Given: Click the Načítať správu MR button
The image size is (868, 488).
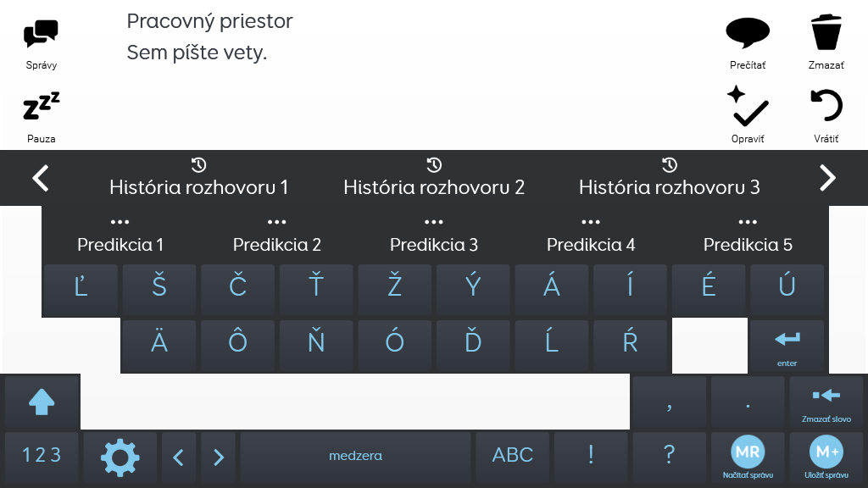Looking at the screenshot, I should (748, 457).
